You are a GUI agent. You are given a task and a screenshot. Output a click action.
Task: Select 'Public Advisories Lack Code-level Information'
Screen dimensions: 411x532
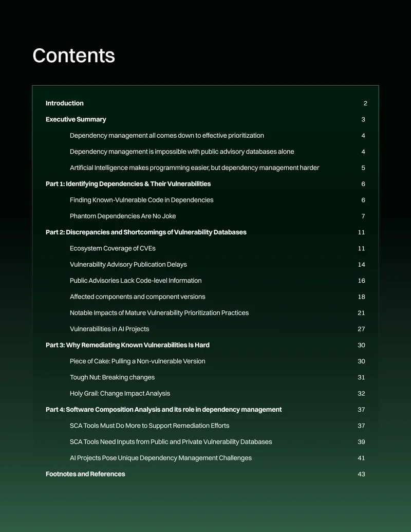(x=136, y=281)
